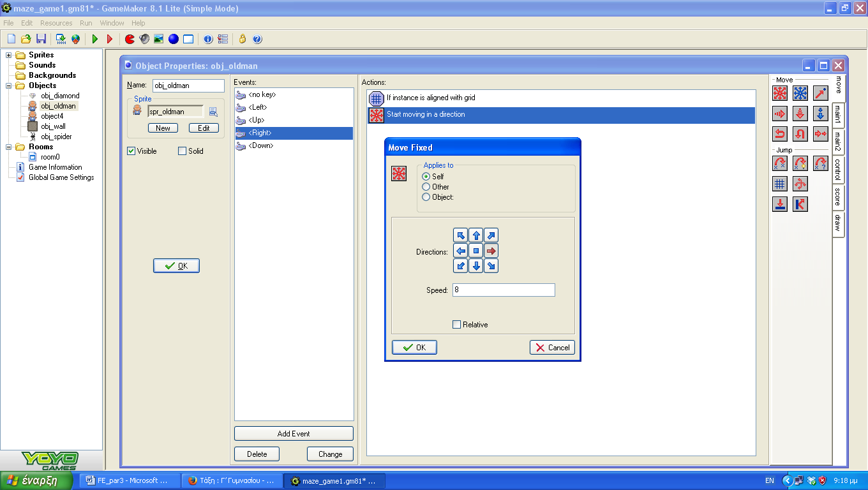Create a room using the white rectangle icon
Image resolution: width=868 pixels, height=490 pixels.
[188, 39]
